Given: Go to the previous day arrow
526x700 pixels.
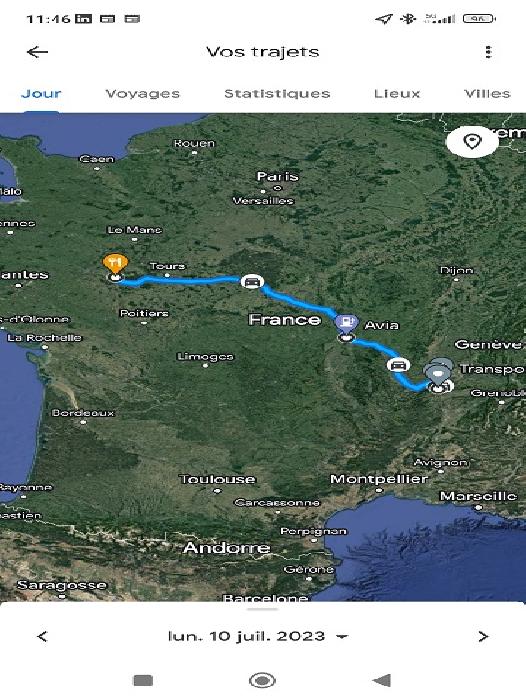Looking at the screenshot, I should [42, 636].
